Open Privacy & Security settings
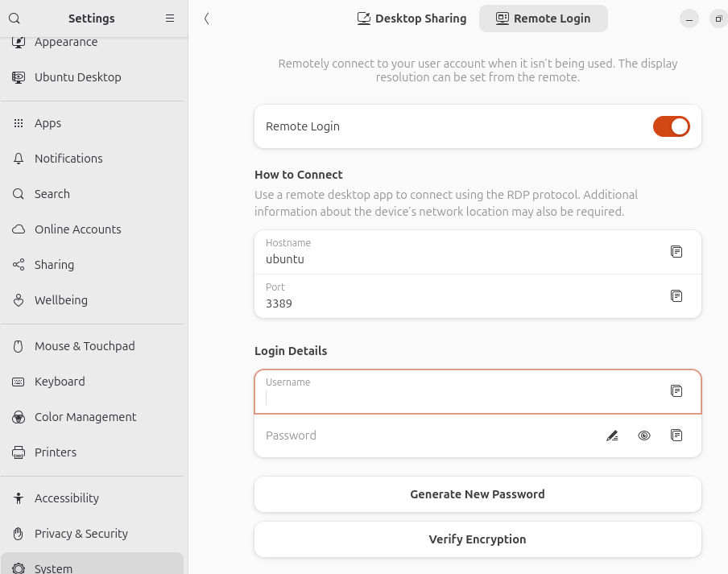 pyautogui.click(x=81, y=534)
